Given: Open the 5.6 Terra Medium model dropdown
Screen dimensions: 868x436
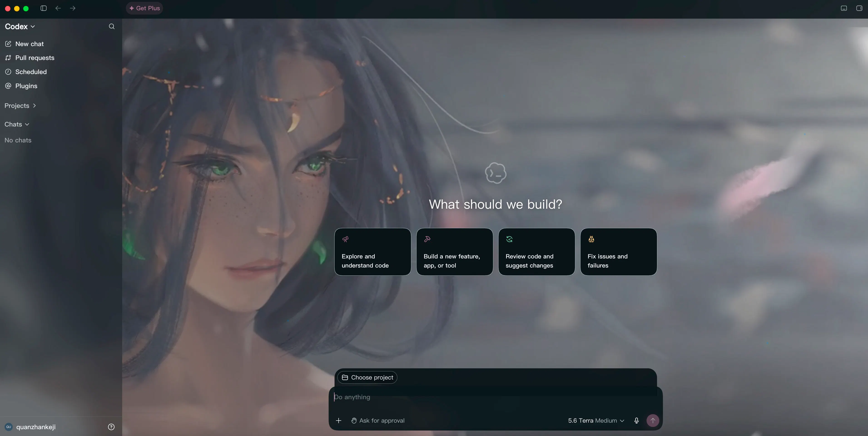Looking at the screenshot, I should tap(596, 421).
